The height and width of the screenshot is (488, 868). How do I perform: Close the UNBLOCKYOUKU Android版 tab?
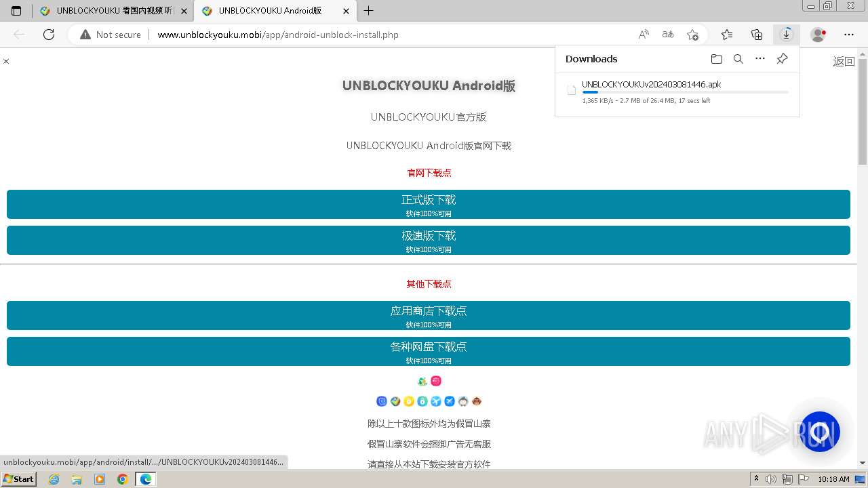tap(346, 11)
